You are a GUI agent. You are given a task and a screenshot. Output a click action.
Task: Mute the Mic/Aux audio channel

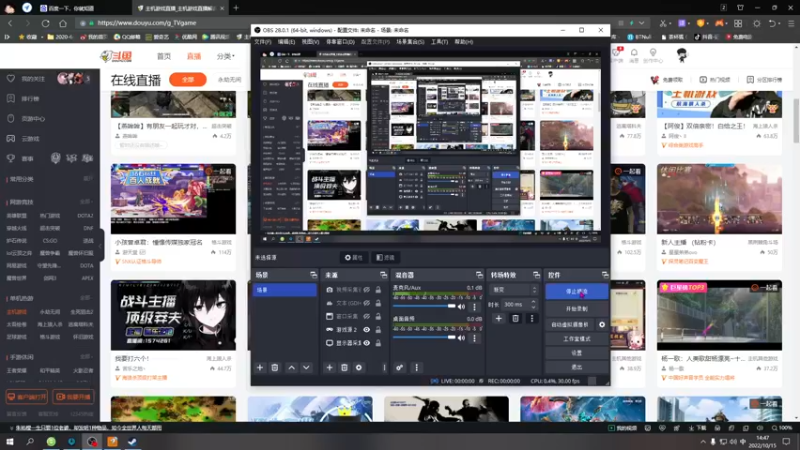(461, 307)
